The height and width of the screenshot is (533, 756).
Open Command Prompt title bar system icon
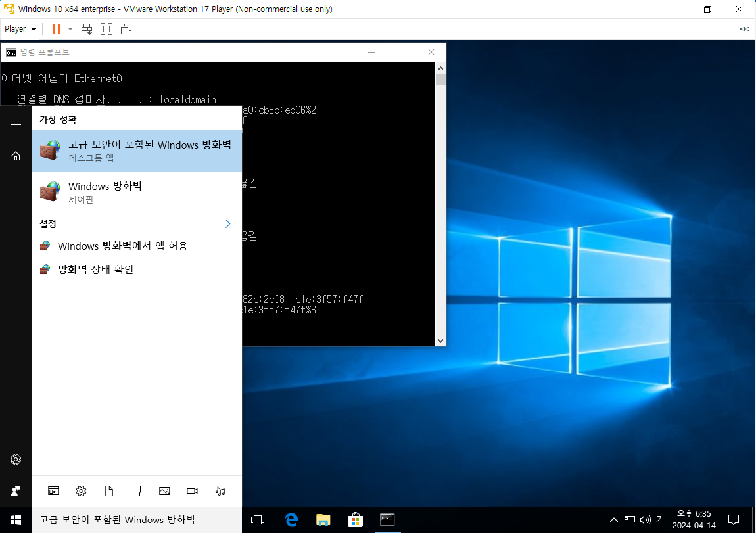(x=11, y=52)
